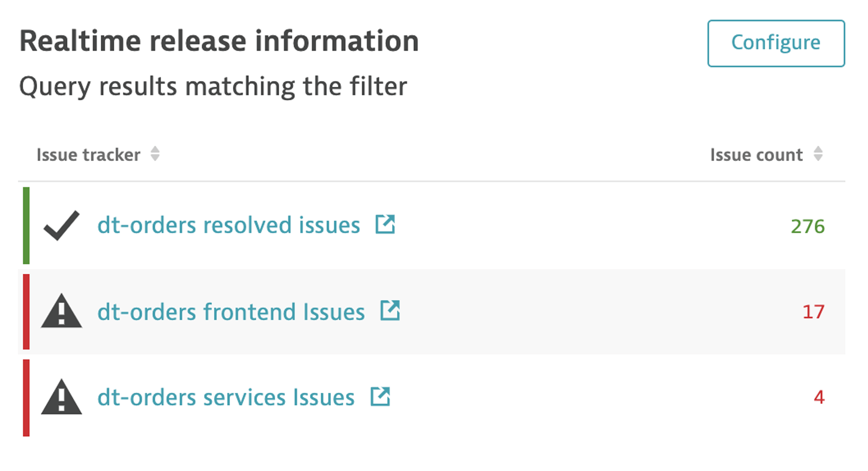The image size is (868, 471).
Task: Toggle descending sort on Issue count header
Action: (x=818, y=154)
